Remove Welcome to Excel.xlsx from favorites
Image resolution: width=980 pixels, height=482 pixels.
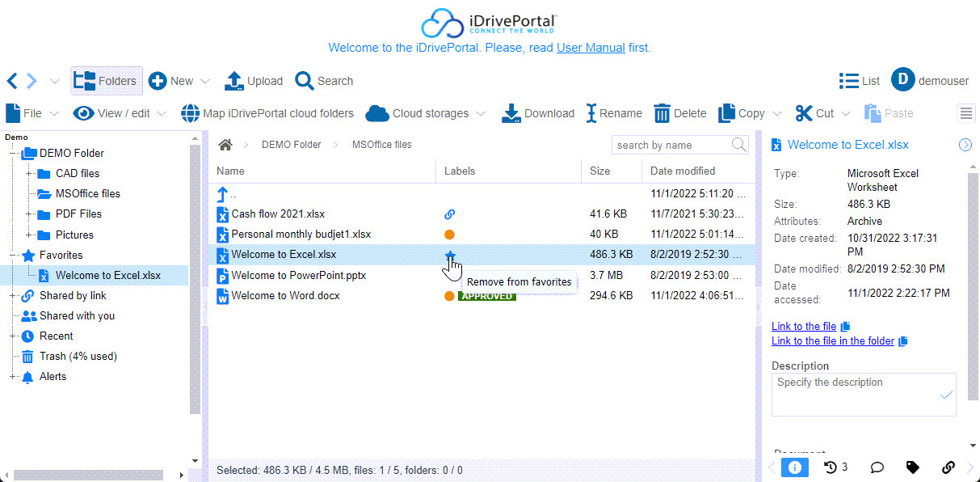click(450, 255)
